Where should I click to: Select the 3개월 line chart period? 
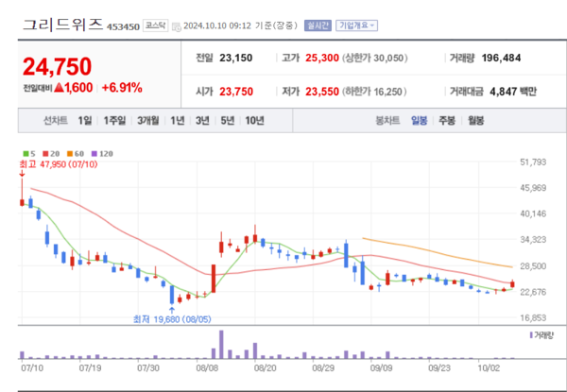(x=148, y=121)
